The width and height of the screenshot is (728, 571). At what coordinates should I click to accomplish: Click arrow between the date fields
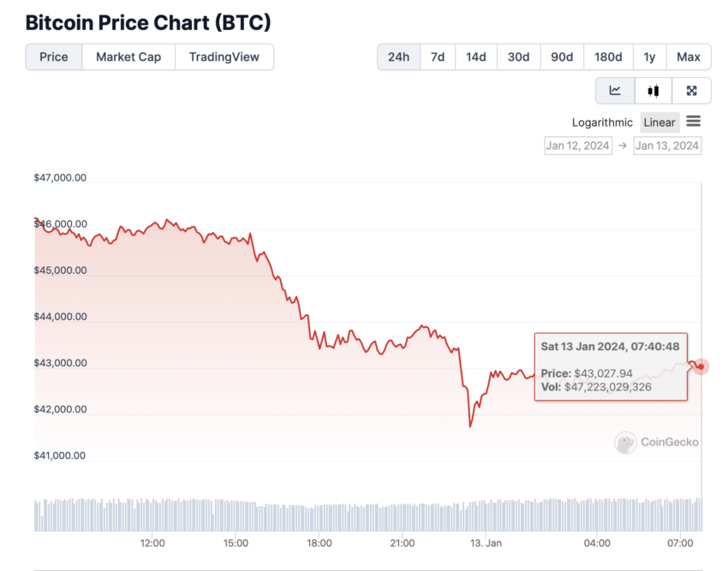point(623,146)
